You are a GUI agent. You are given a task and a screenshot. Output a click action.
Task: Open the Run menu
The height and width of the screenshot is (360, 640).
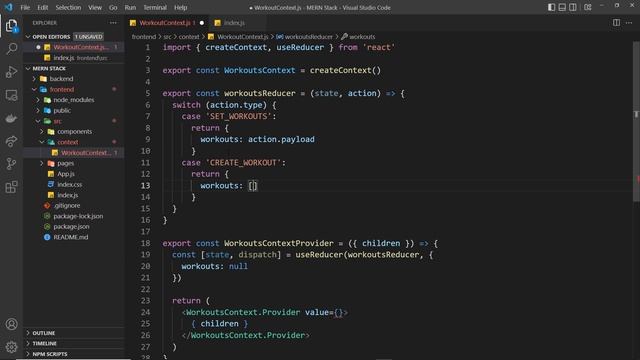(x=130, y=7)
